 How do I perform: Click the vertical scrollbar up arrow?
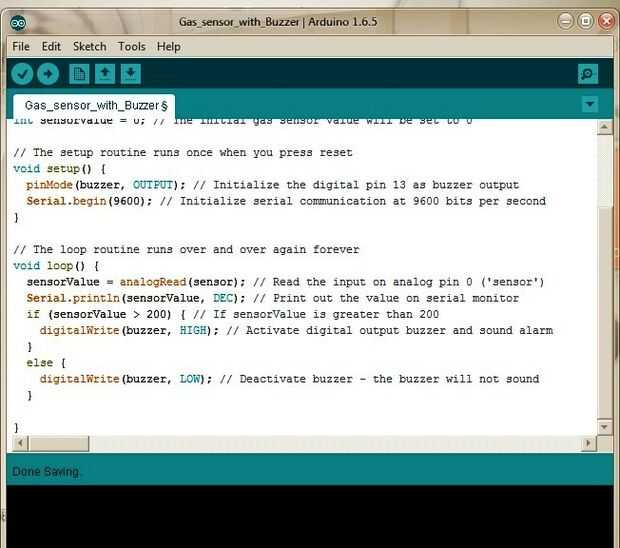coord(604,127)
